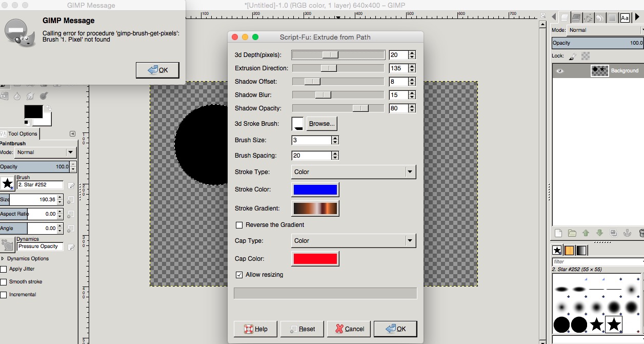644x344 pixels.
Task: Edit the Star #252 brush icon
Action: coord(71,185)
